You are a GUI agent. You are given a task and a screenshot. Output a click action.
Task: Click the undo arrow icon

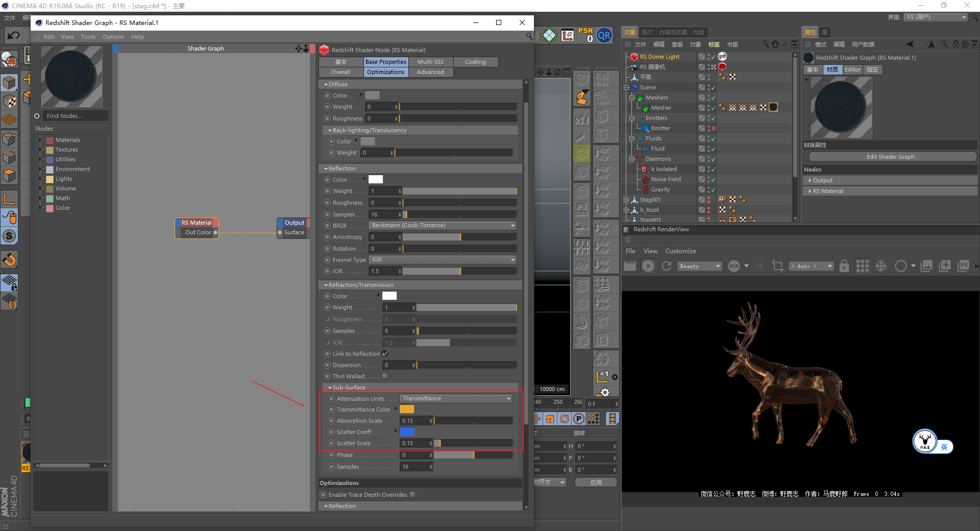tap(14, 35)
